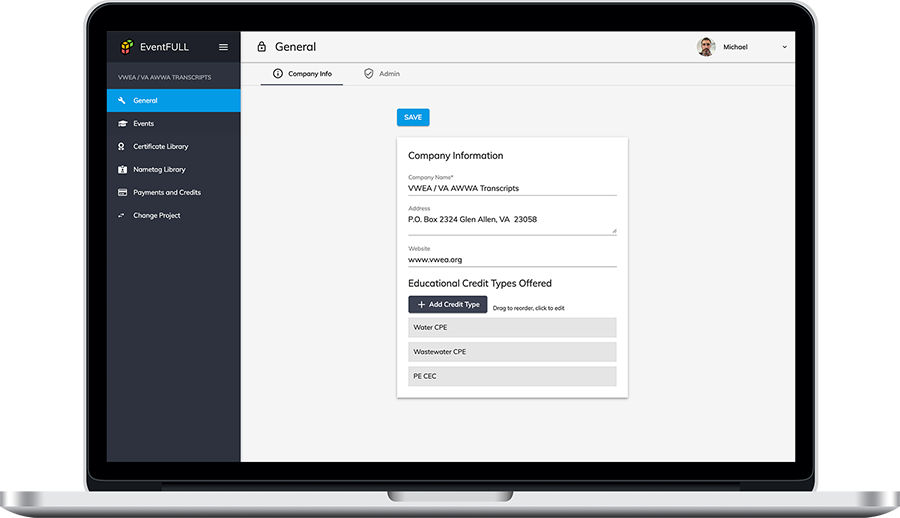900x518 pixels.
Task: Click the graduation cap Events icon
Action: [x=121, y=124]
